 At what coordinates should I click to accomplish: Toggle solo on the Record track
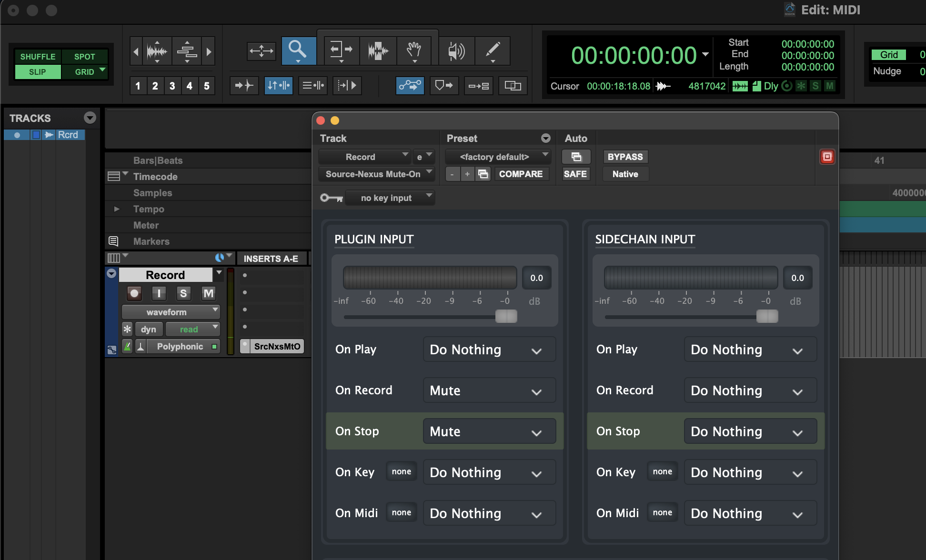[183, 293]
